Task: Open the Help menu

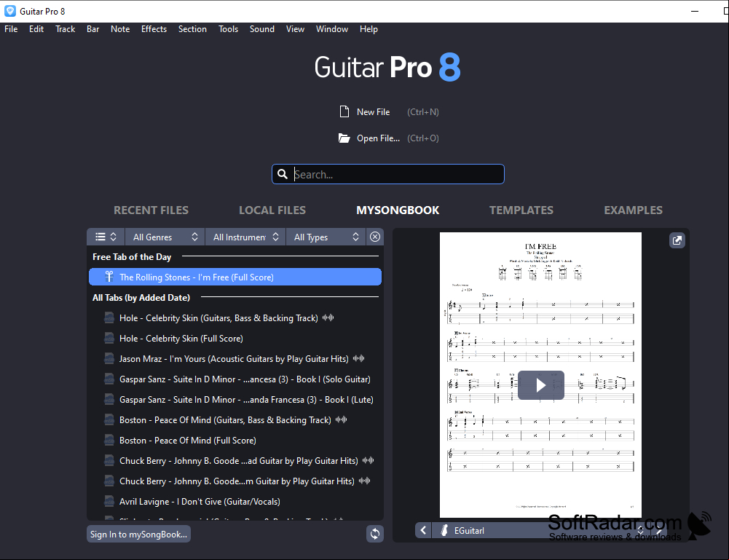Action: click(x=369, y=29)
